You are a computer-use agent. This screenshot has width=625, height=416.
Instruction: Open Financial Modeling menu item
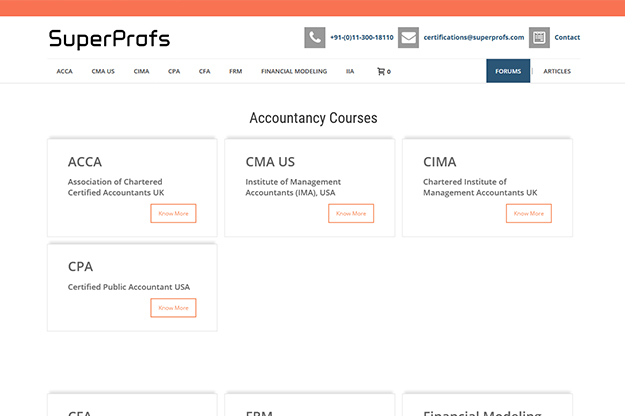[x=294, y=72]
